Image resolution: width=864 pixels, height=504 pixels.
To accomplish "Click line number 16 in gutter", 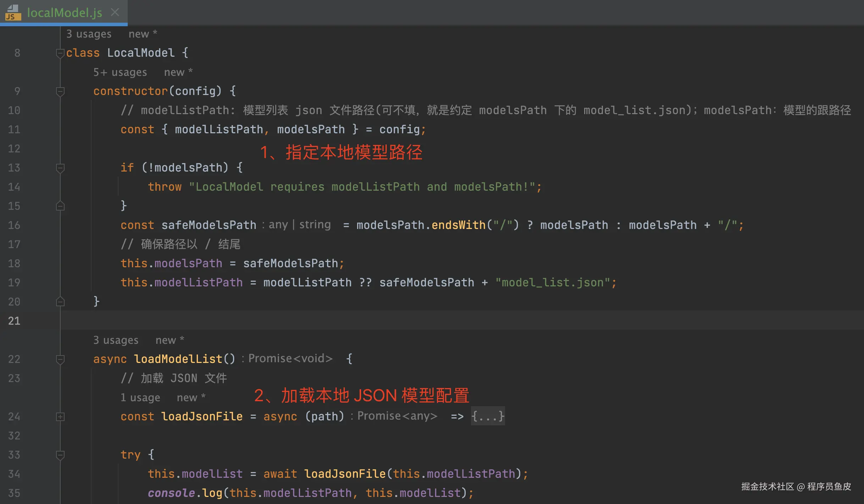I will click(14, 225).
